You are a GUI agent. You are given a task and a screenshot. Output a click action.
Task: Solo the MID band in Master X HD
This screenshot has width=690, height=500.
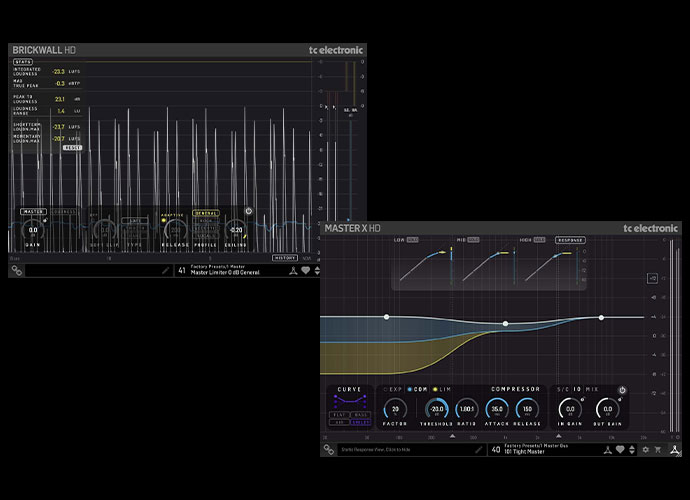pos(473,240)
